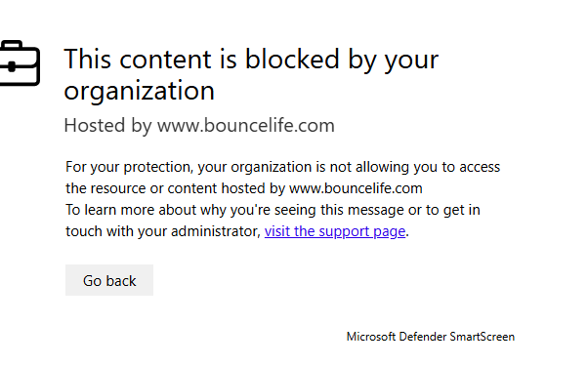Click the word Hosted in the subtitle
The height and width of the screenshot is (365, 588).
click(x=95, y=125)
